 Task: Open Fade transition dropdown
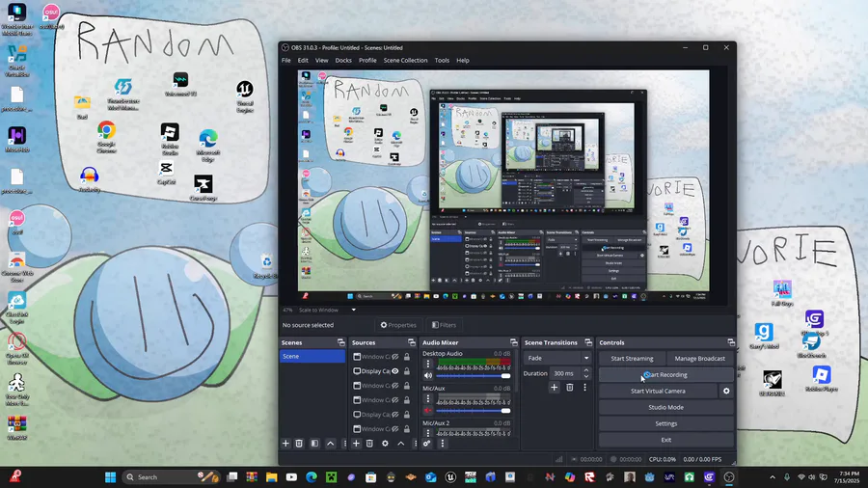pos(557,358)
